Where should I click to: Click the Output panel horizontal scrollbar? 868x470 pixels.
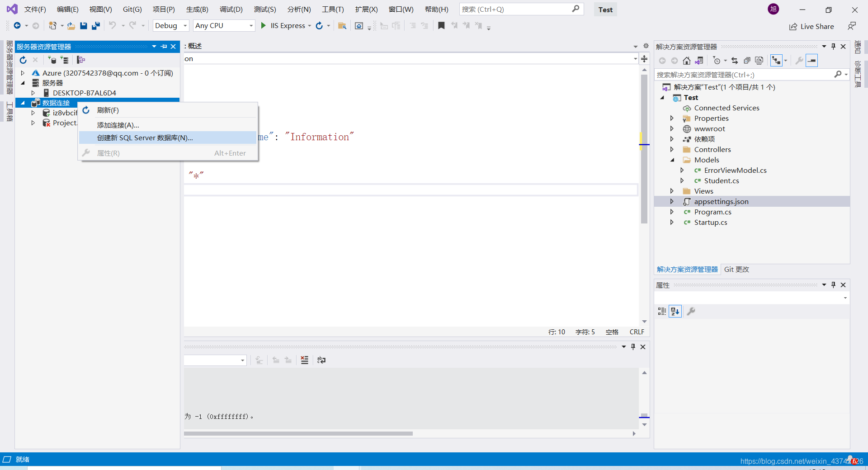click(298, 433)
